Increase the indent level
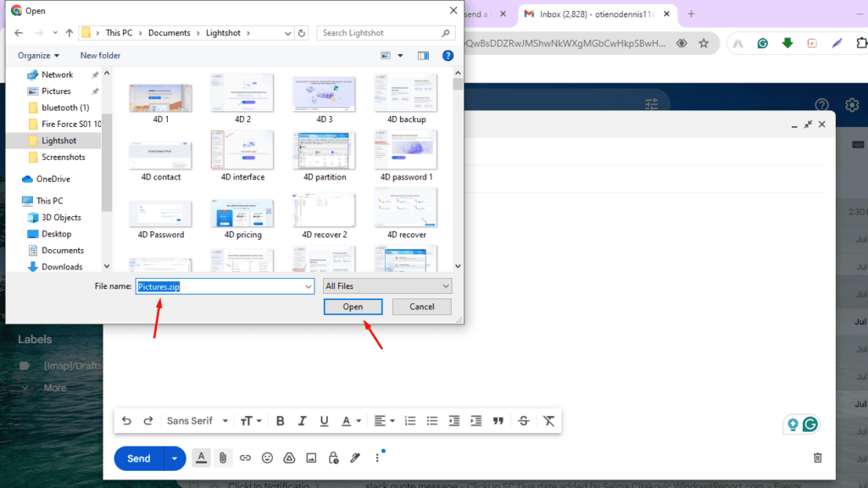Image resolution: width=868 pixels, height=488 pixels. coord(476,421)
